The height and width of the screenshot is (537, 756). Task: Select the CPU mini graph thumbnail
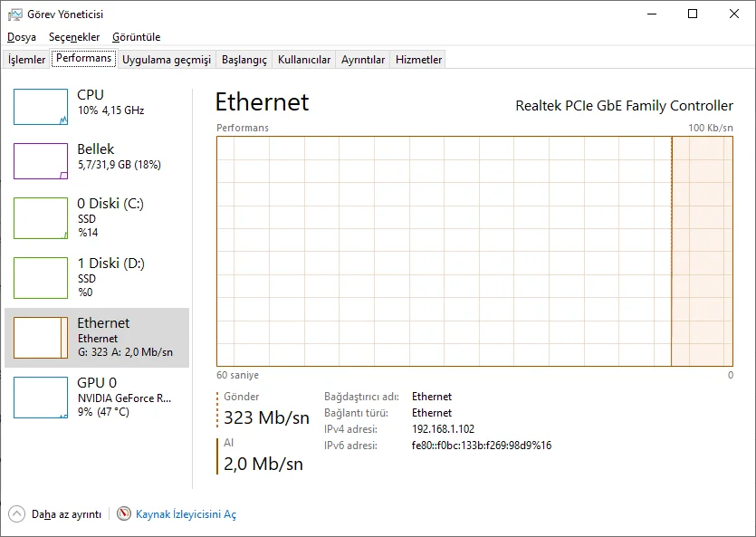[x=41, y=107]
